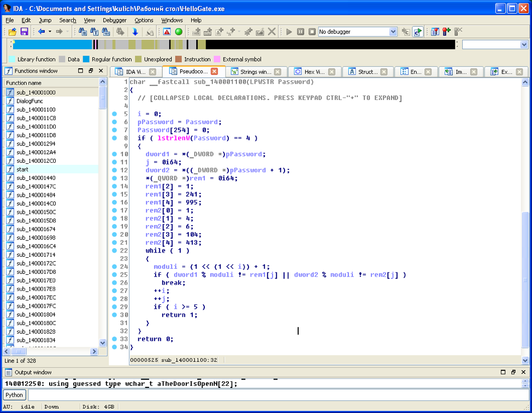Expand the empty combo box right of navigation band

point(524,45)
